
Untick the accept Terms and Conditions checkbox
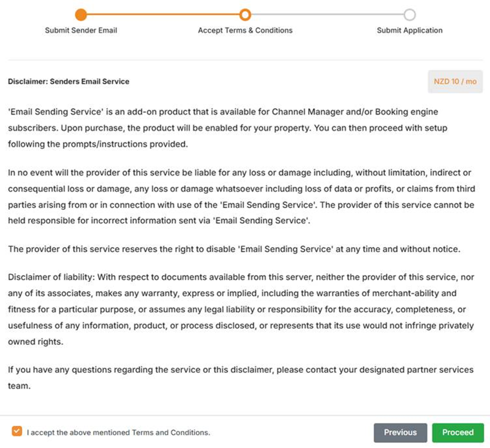click(x=17, y=431)
